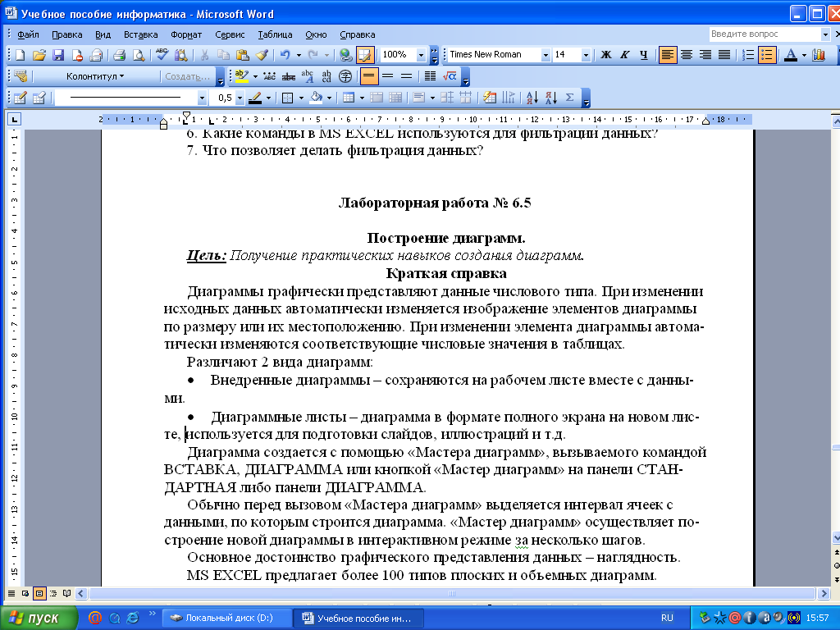The image size is (840, 630).
Task: Toggle bold formatting (Ж)
Action: [x=606, y=55]
